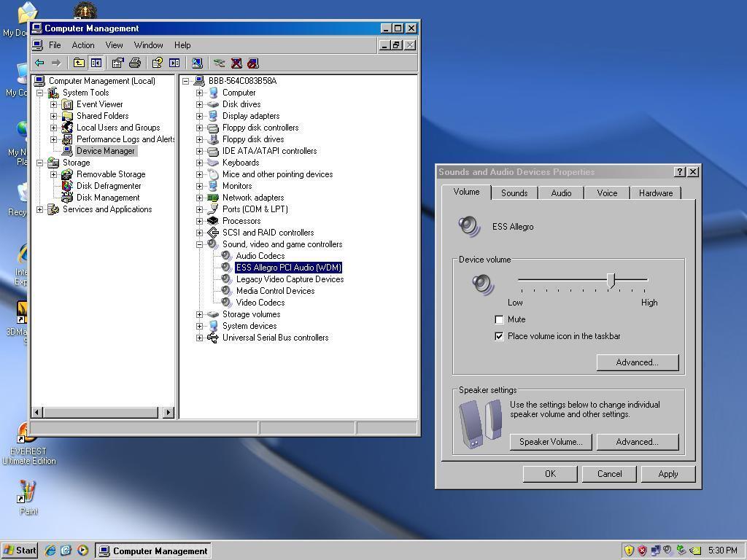This screenshot has width=747, height=560.
Task: Collapse Sound, video and game controllers
Action: point(199,244)
